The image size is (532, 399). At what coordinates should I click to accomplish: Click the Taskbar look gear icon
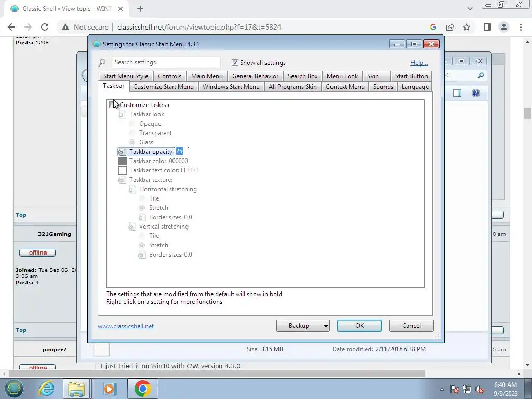(x=122, y=115)
